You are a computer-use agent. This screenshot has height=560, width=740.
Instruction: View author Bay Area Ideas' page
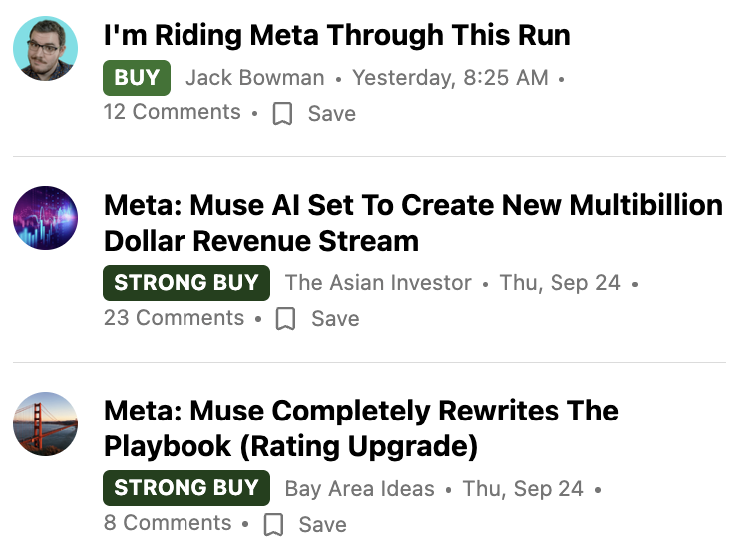point(360,489)
